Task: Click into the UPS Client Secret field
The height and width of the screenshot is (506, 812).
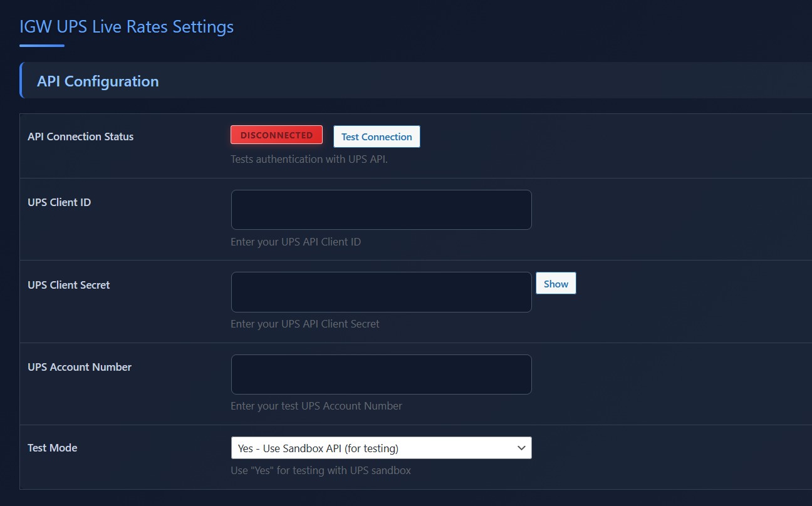Action: (381, 292)
